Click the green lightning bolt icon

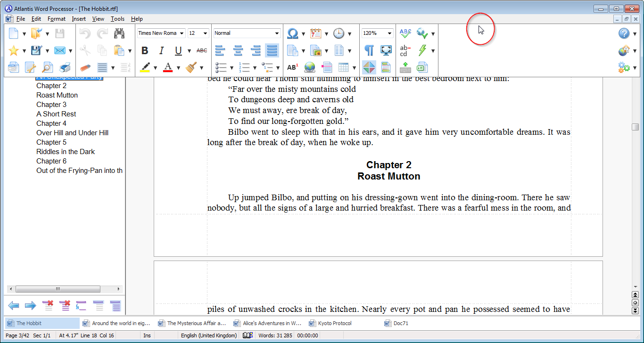[422, 50]
